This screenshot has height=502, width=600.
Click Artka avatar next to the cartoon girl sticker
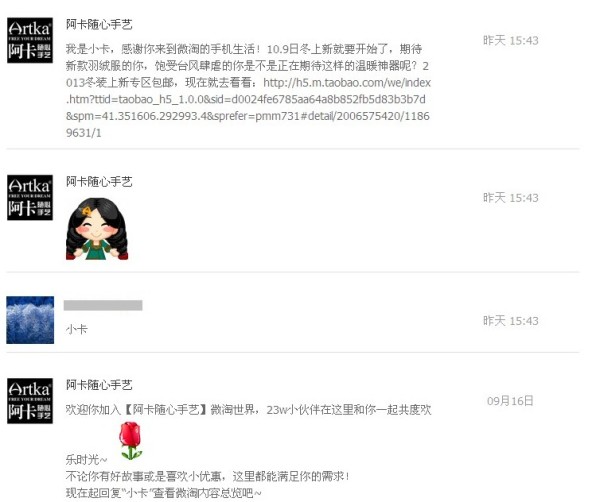coord(30,197)
